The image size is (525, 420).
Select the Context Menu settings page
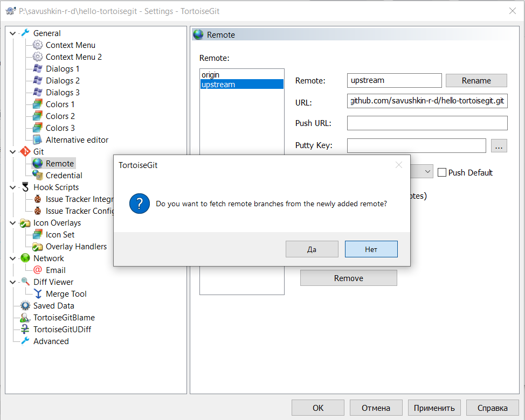point(70,45)
